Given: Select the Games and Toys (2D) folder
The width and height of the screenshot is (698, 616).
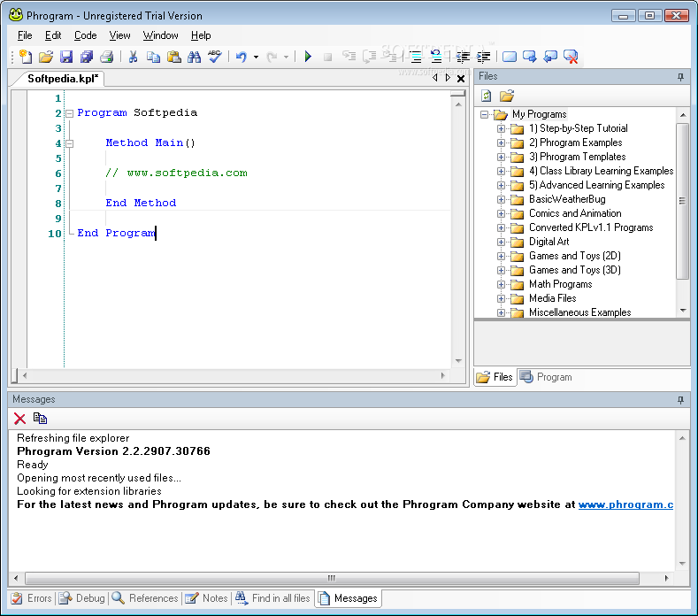Looking at the screenshot, I should pos(574,256).
